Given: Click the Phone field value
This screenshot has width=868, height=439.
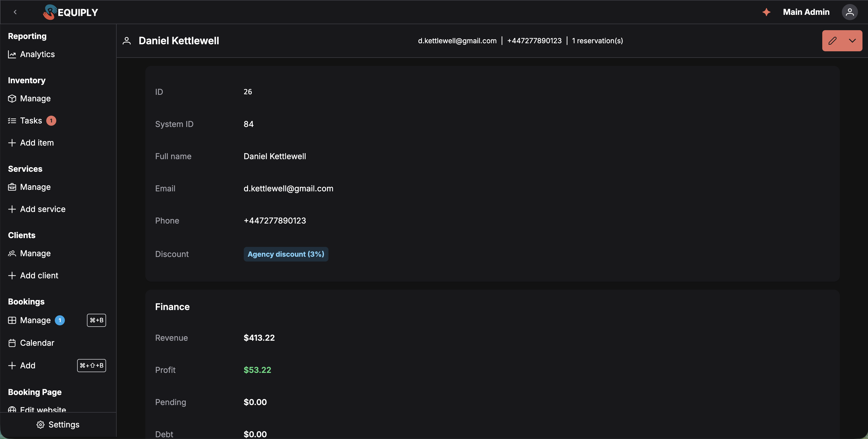Looking at the screenshot, I should pyautogui.click(x=275, y=221).
